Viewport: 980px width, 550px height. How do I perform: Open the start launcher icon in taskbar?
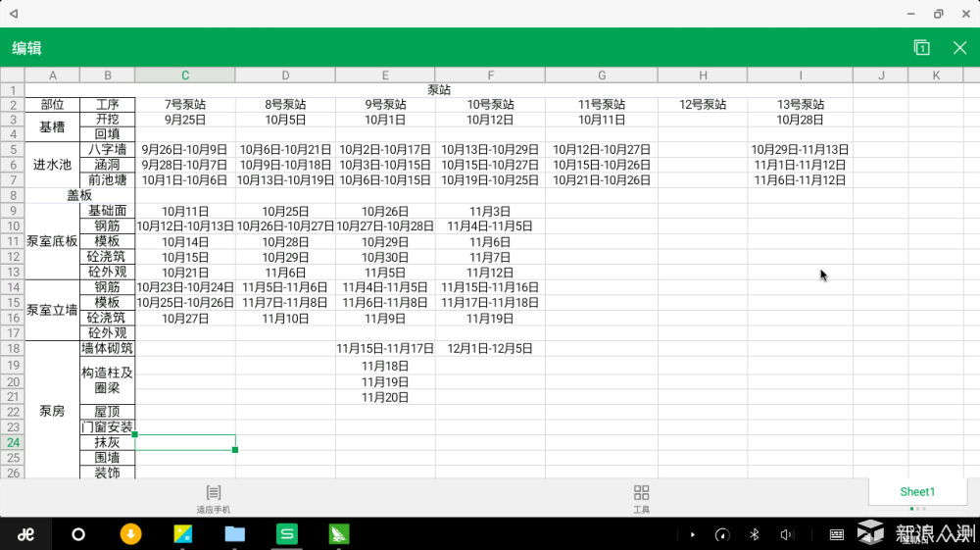tap(26, 534)
